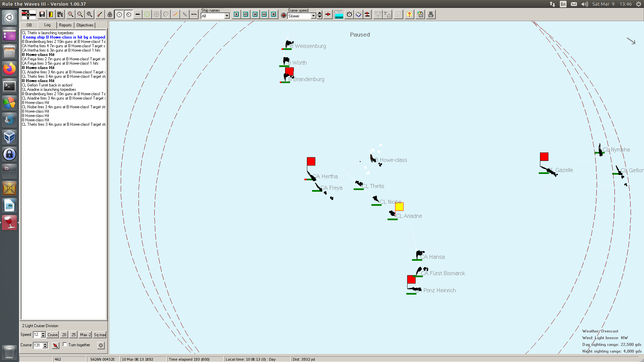This screenshot has width=644, height=362.
Task: Click the red arrow toolbar icon
Action: pos(328,14)
